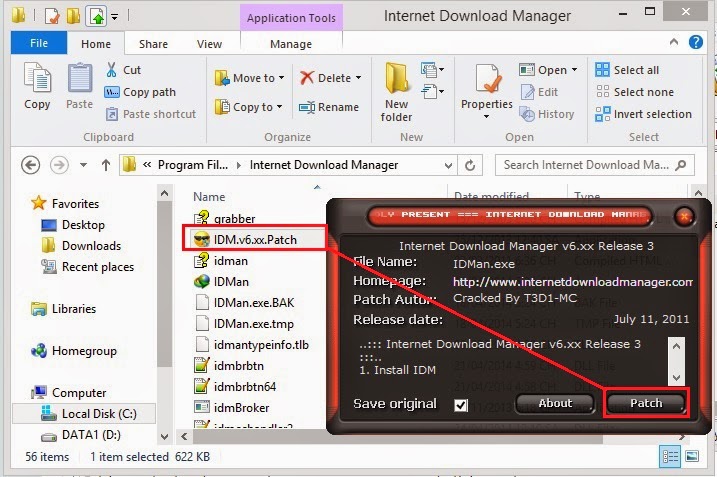Click the Program Files breadcrumb
Viewport: 717px width, 477px height.
pyautogui.click(x=193, y=165)
